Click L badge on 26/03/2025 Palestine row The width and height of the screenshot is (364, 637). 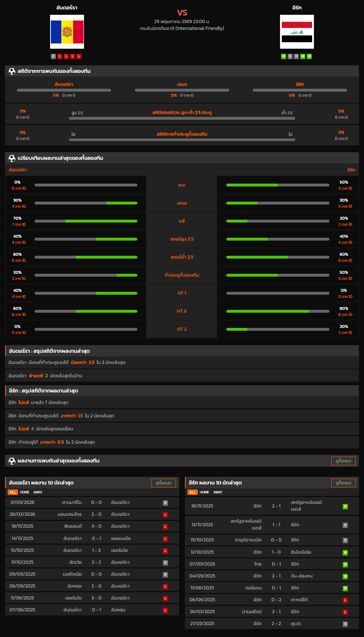(x=345, y=612)
